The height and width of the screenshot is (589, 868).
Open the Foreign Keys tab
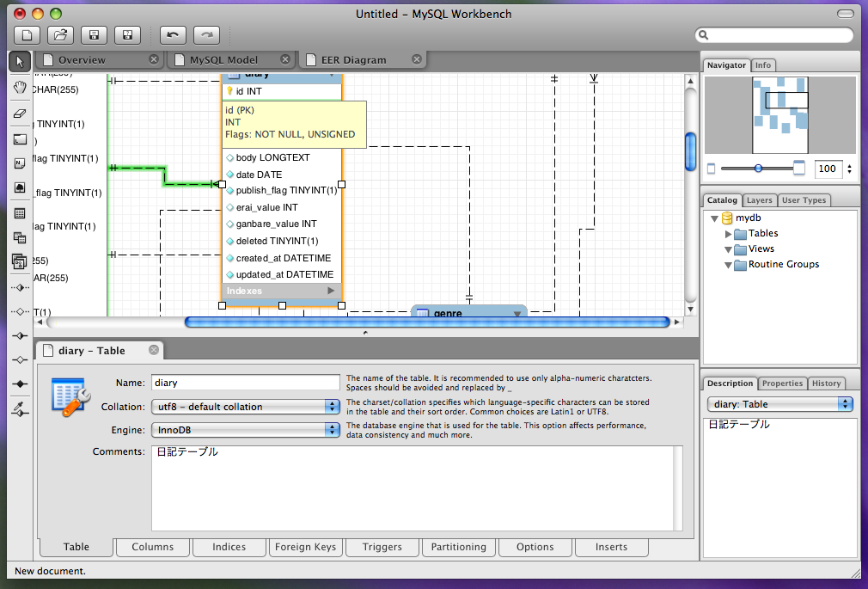[305, 547]
